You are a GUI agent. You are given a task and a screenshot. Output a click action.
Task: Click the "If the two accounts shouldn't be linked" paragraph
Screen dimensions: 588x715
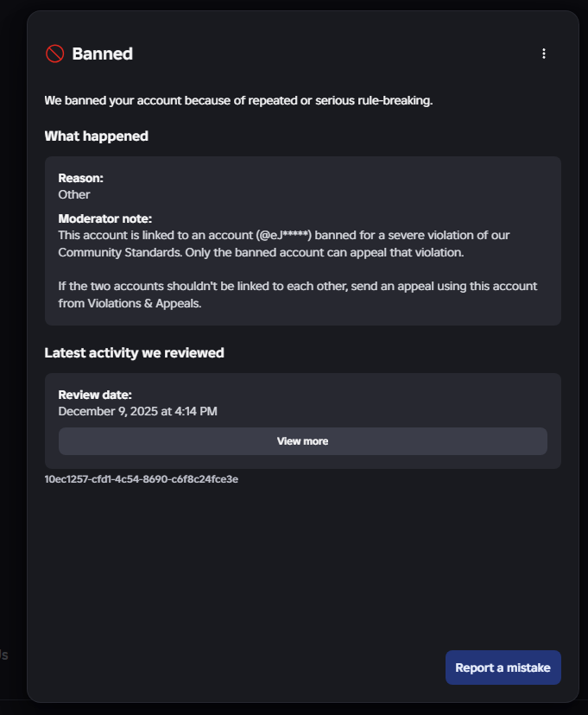point(298,286)
